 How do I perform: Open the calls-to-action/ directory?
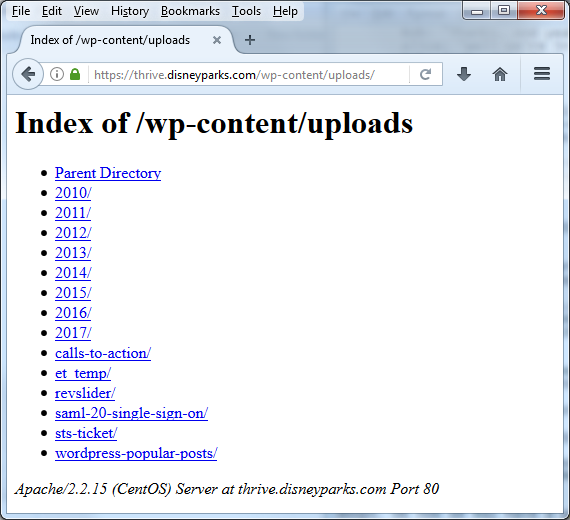click(x=103, y=353)
